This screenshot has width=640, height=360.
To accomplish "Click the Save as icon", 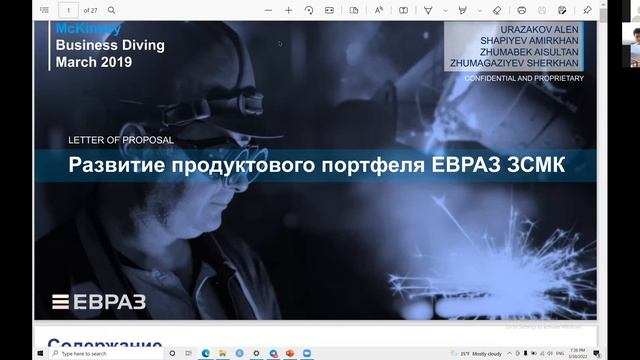I will (x=562, y=10).
